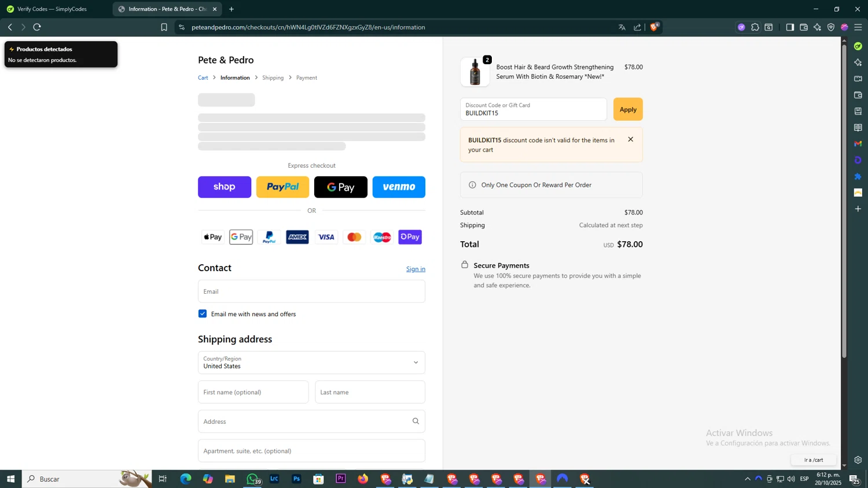The image size is (868, 488).
Task: Open Microsoft Edge from taskbar
Action: pos(186,479)
